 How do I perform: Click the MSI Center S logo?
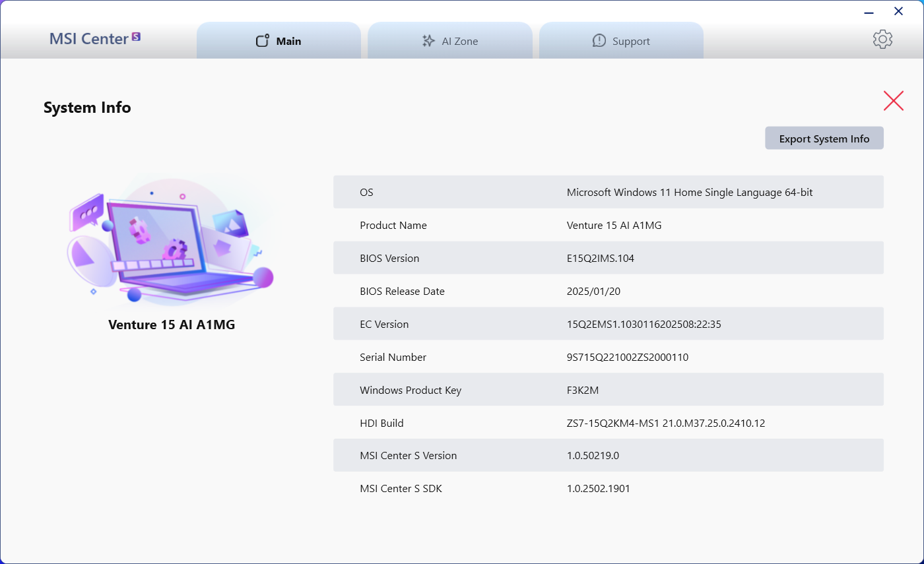click(x=95, y=39)
